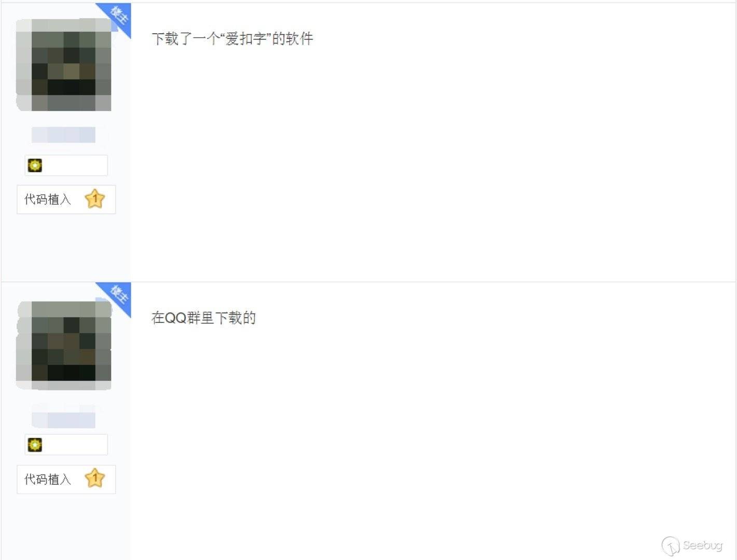Click the yellow flower badge in second post
This screenshot has height=560, width=737.
point(35,445)
